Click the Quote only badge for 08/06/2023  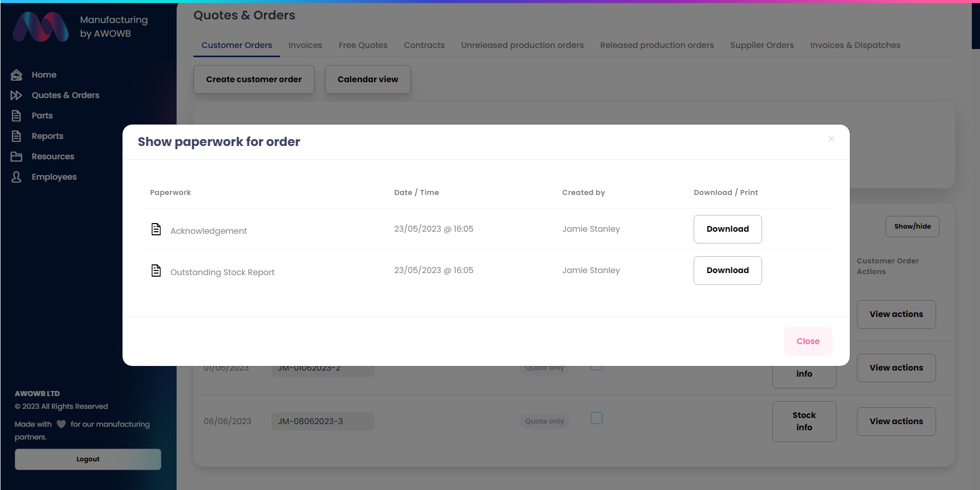click(x=545, y=422)
